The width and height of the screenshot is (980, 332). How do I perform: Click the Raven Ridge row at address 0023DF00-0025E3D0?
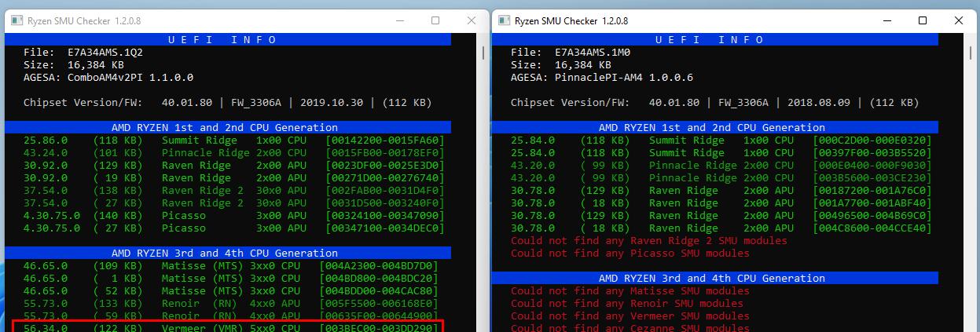pyautogui.click(x=234, y=166)
